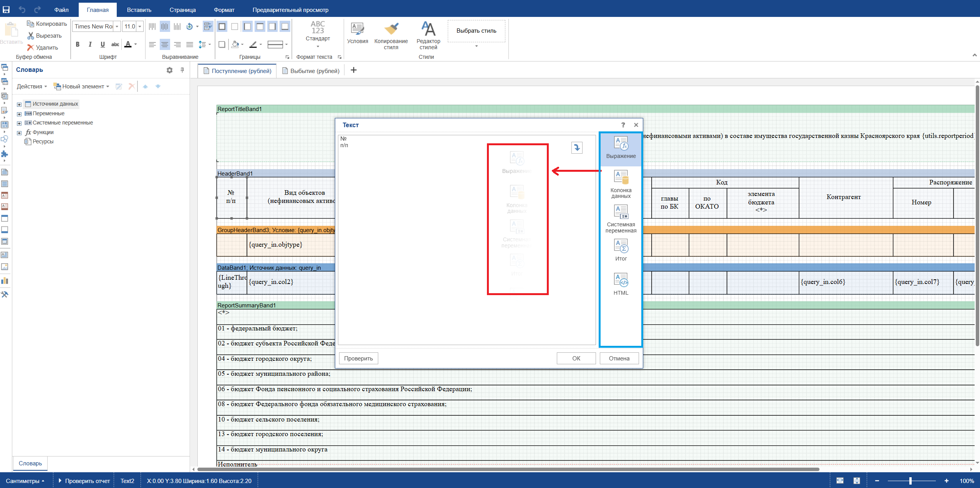Viewport: 980px width, 488px height.
Task: Delete the component with Удалить
Action: [43, 48]
